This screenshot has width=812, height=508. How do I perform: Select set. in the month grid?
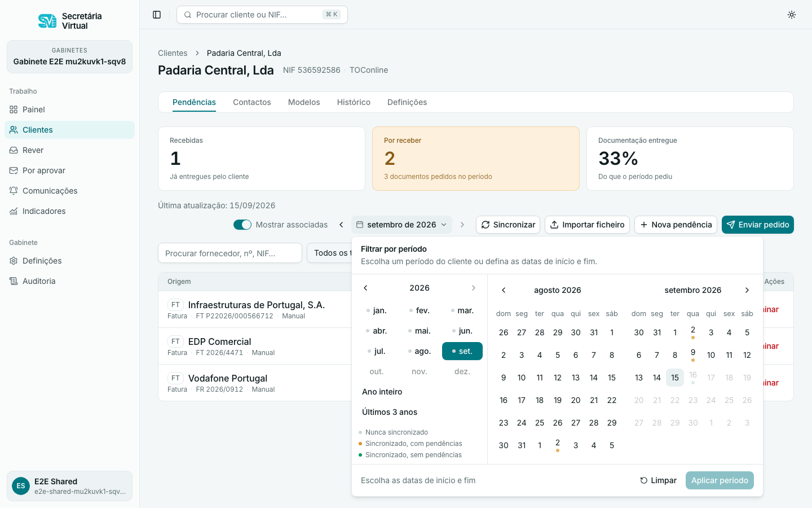tap(462, 351)
